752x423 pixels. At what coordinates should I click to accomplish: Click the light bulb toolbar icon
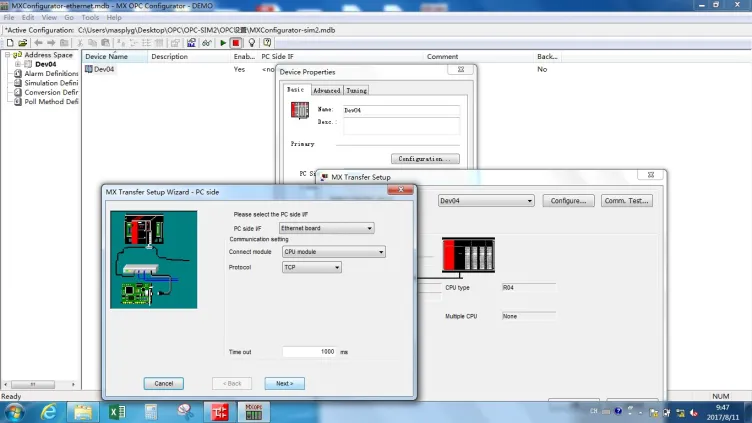[x=252, y=43]
